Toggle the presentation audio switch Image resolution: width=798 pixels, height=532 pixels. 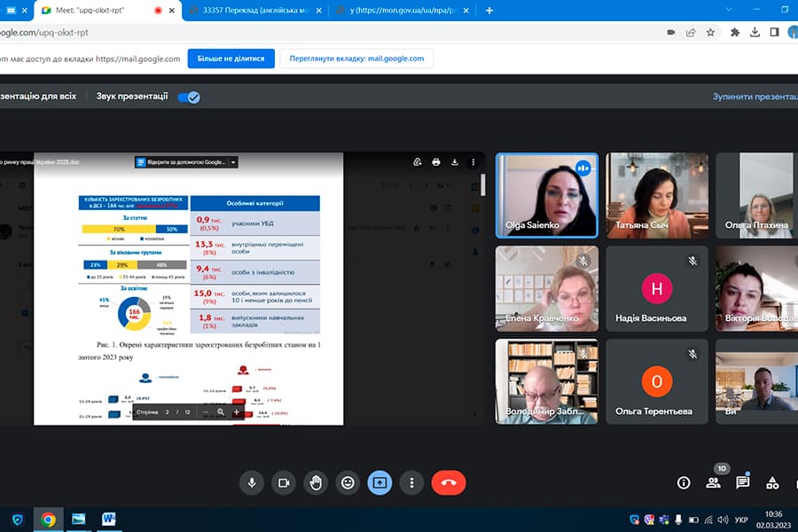190,97
